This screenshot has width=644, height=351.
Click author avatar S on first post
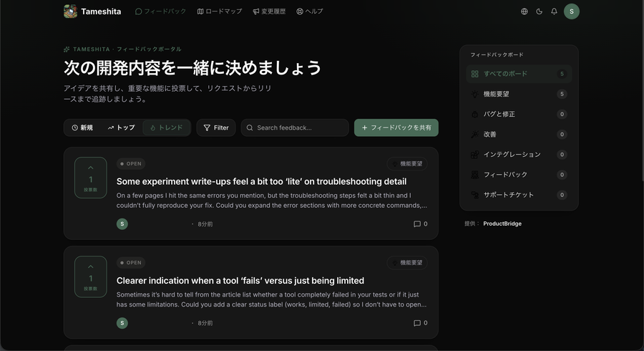(x=122, y=224)
